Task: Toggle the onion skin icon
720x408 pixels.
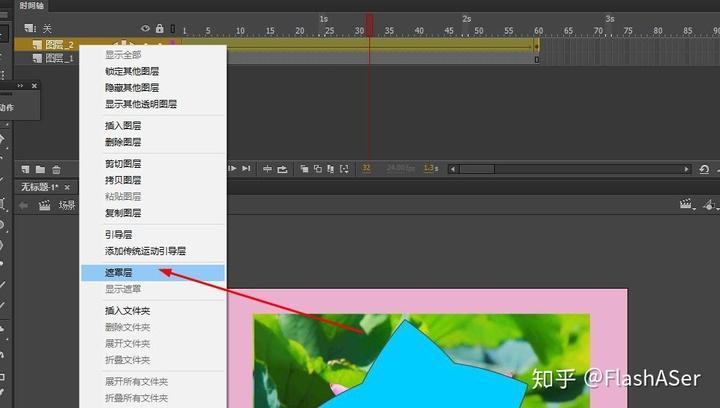Action: [x=304, y=169]
